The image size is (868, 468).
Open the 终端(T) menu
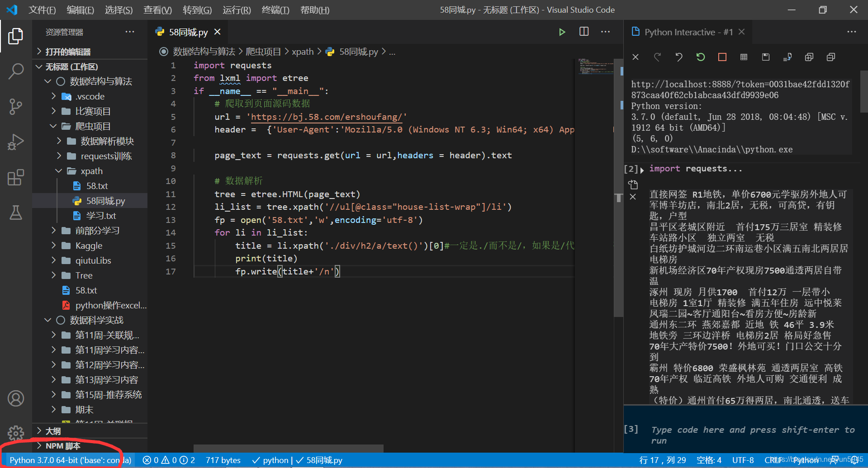275,10
